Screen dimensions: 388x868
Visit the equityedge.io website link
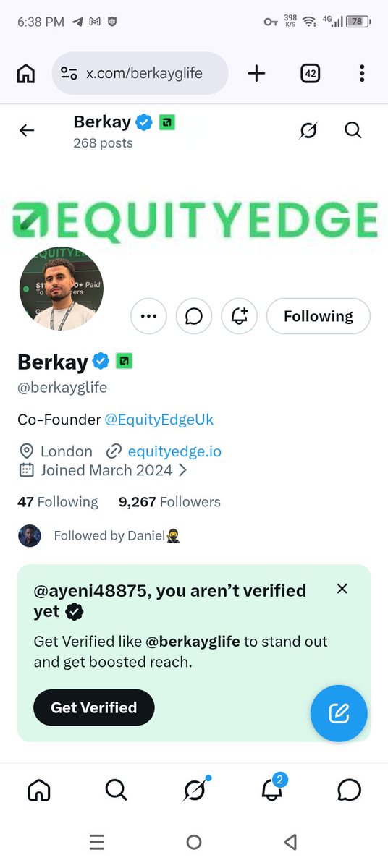point(174,451)
